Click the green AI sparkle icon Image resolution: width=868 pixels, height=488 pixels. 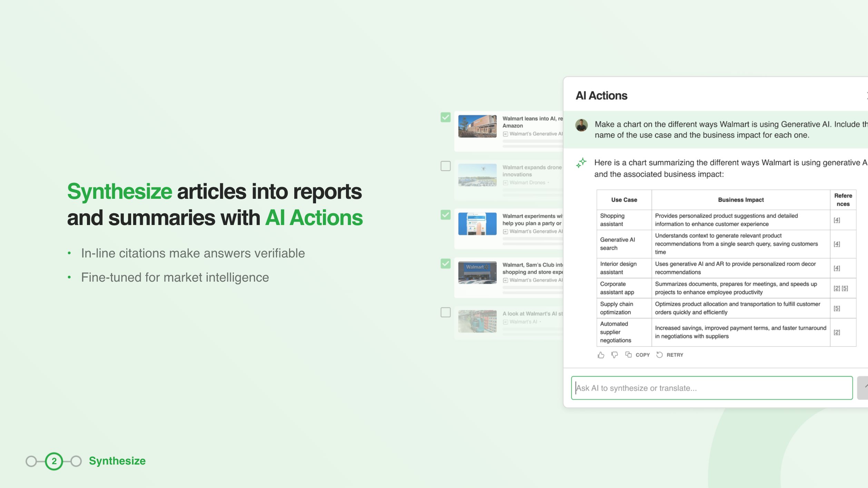[x=581, y=163]
